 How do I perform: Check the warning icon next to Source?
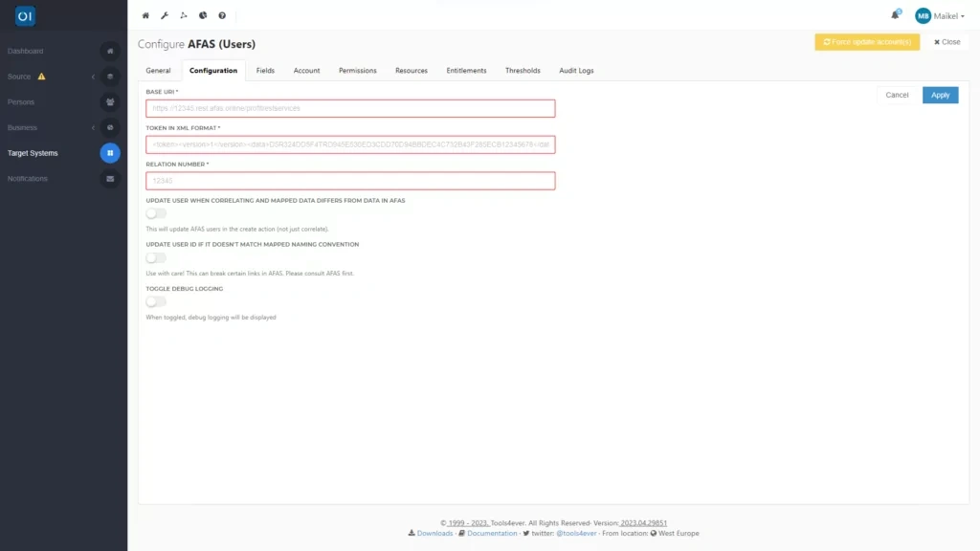43,77
